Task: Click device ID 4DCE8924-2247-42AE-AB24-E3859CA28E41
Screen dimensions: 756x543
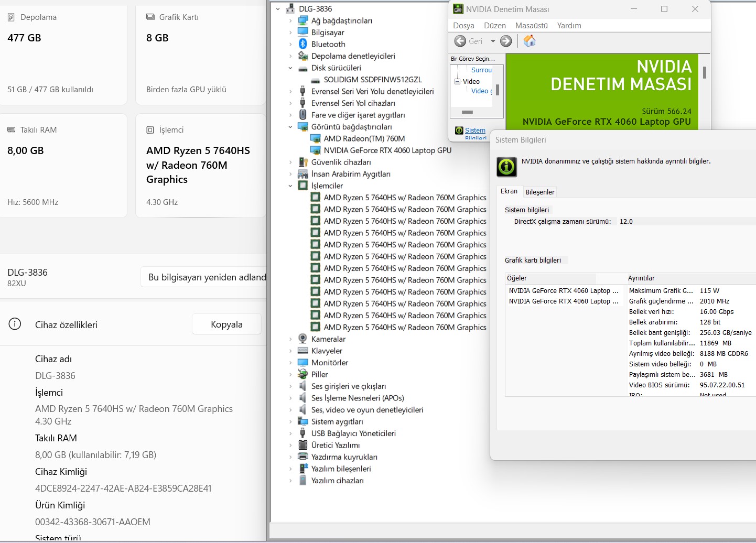Action: 123,488
